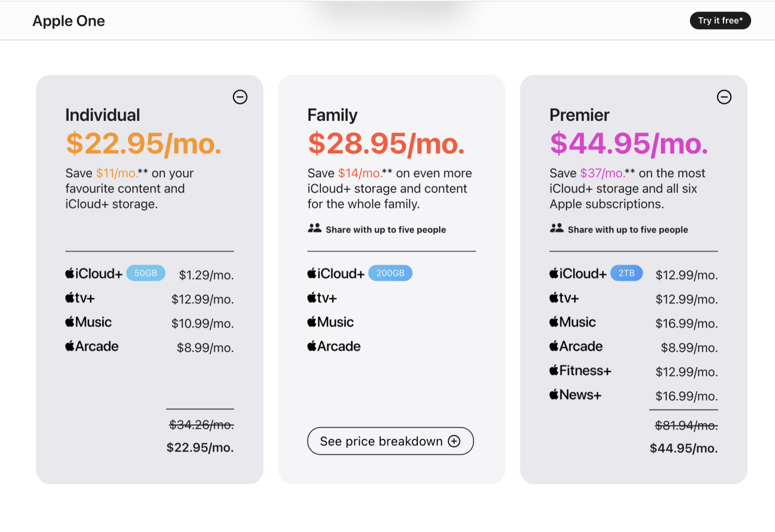Click the plus icon next to See price breakdown
The image size is (775, 532).
click(455, 441)
